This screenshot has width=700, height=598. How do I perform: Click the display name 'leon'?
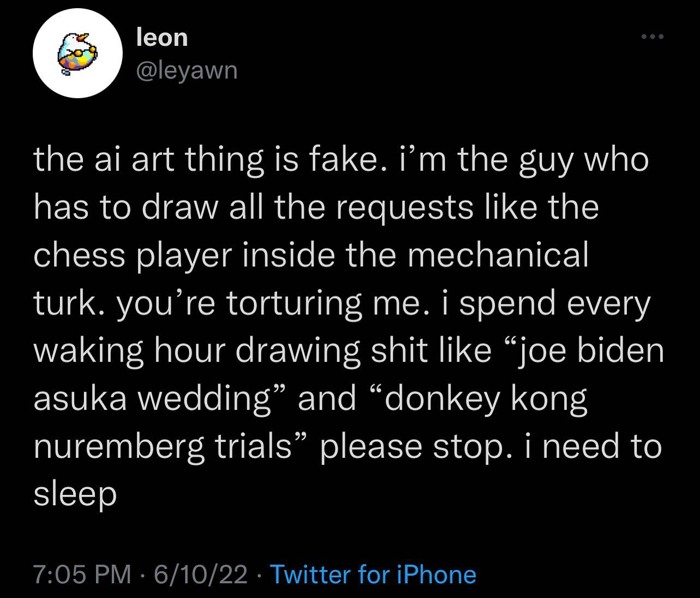(161, 38)
